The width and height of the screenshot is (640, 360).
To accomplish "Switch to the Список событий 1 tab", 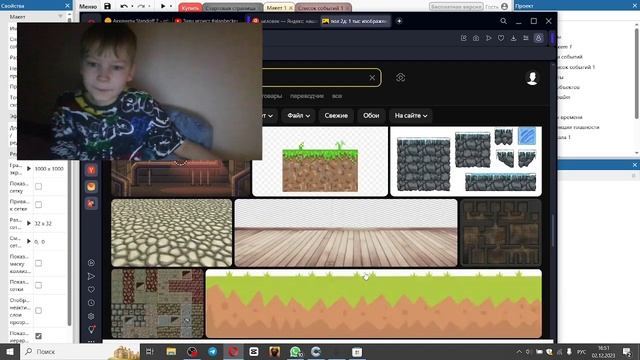I will 323,8.
